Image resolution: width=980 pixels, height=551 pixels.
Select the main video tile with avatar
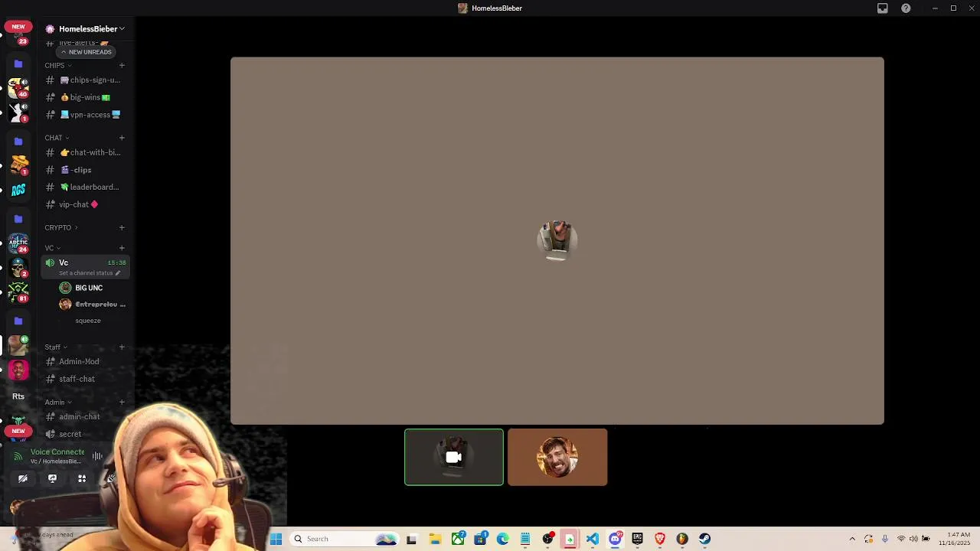(557, 240)
